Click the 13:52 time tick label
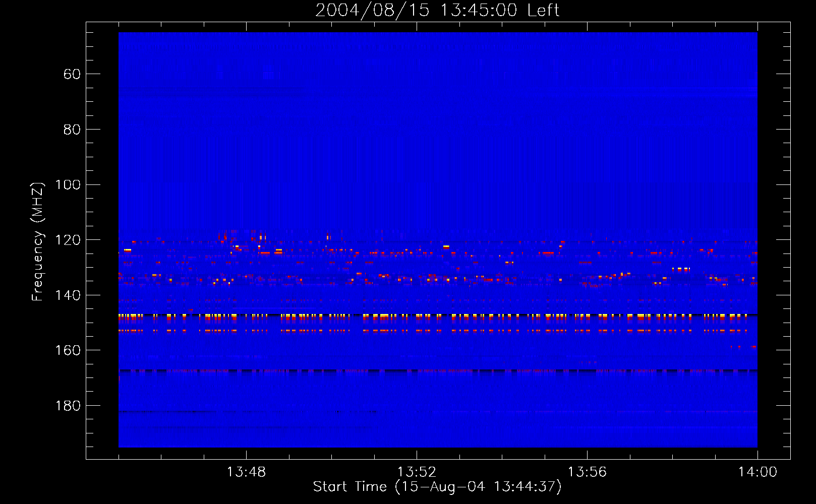This screenshot has width=816, height=504. click(417, 472)
